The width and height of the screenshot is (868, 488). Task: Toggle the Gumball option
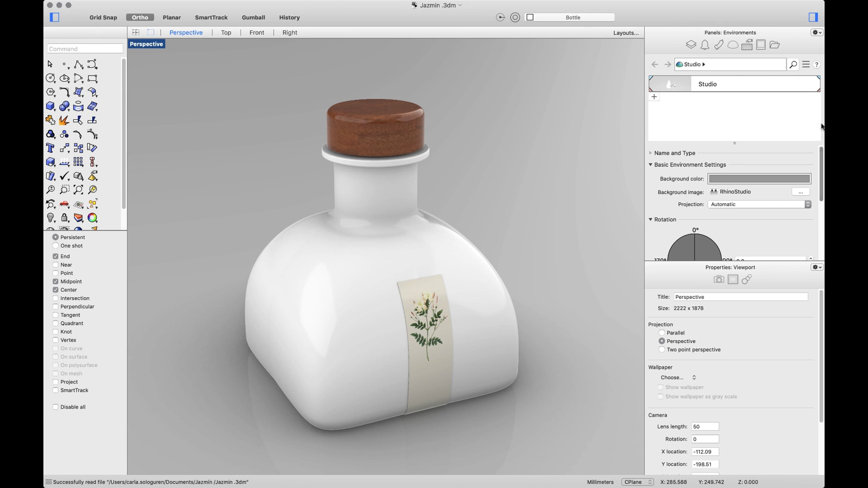coord(254,17)
